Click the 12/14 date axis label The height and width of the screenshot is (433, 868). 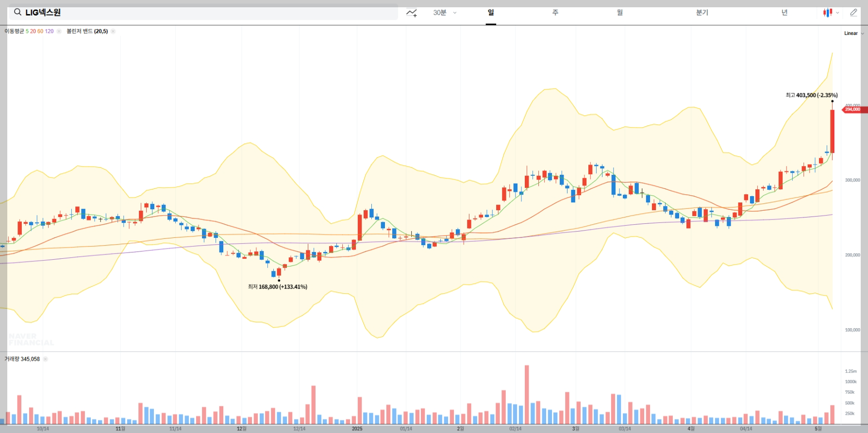pyautogui.click(x=299, y=429)
